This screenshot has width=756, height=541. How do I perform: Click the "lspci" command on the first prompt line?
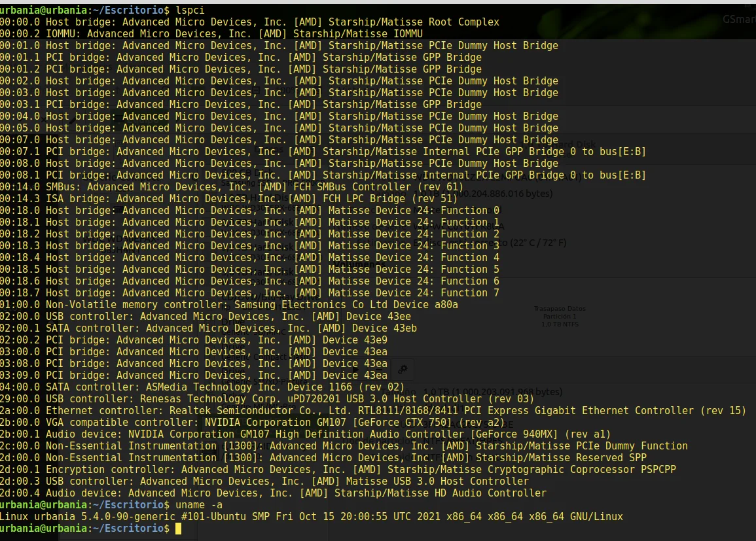(x=190, y=10)
